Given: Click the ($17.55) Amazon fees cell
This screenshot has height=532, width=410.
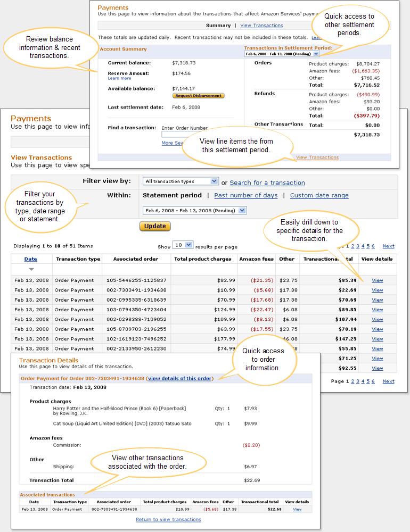Looking at the screenshot, I should (262, 329).
